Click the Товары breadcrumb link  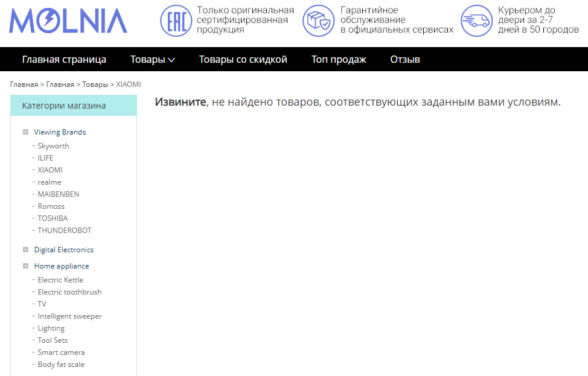click(x=95, y=84)
